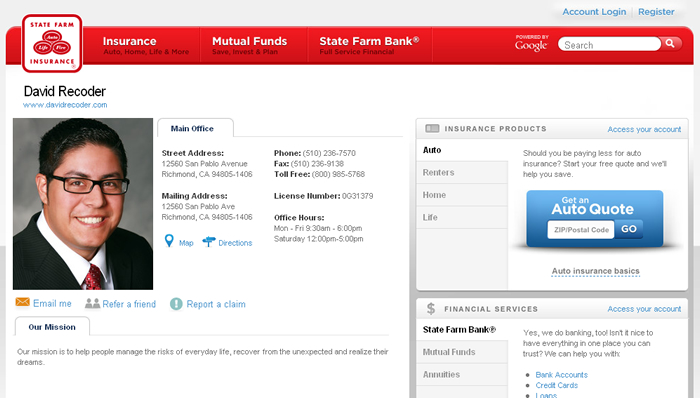Click the phone number (510) 236-7570
Image resolution: width=700 pixels, height=398 pixels.
(x=329, y=153)
